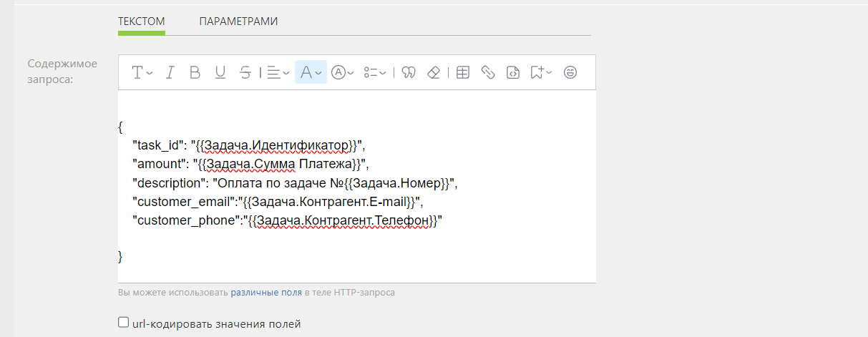Click the "customer_phone" line in the editor

288,220
